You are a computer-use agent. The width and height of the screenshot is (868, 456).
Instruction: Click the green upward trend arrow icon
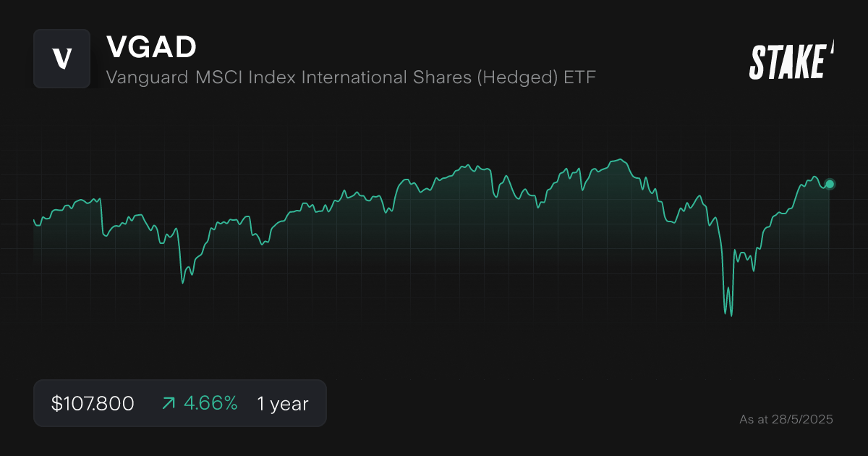point(168,403)
